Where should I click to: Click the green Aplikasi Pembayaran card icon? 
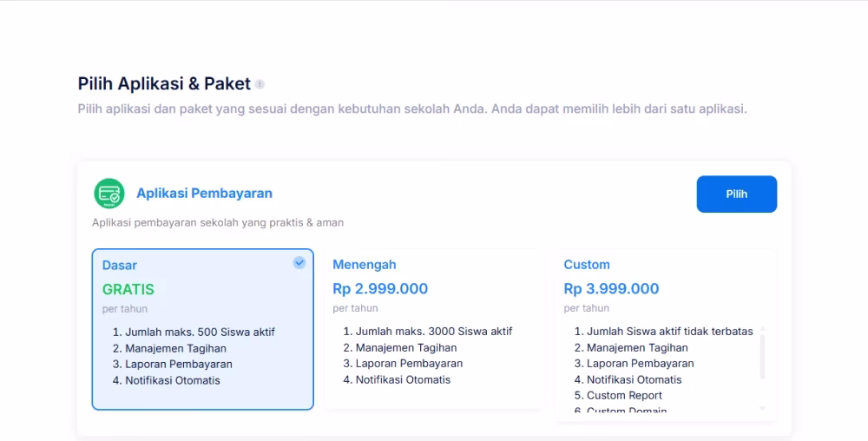[109, 194]
